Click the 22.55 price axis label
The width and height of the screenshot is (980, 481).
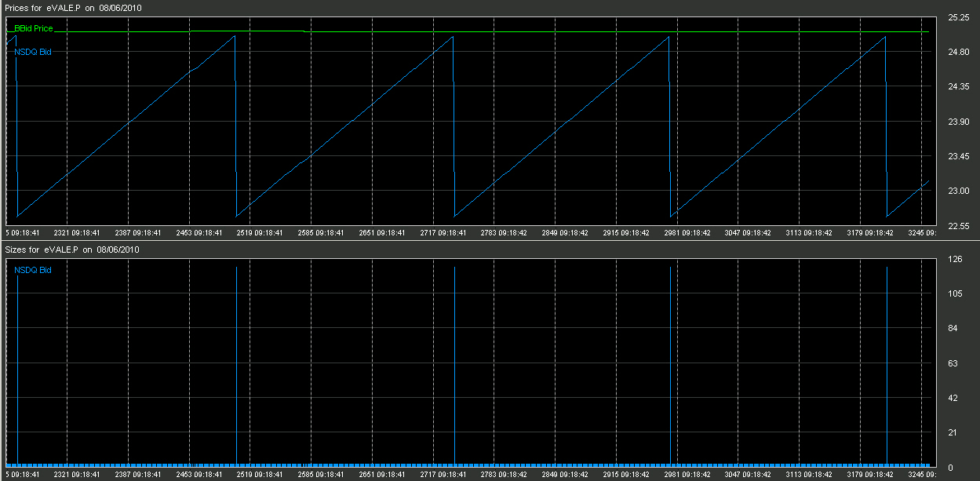point(958,226)
